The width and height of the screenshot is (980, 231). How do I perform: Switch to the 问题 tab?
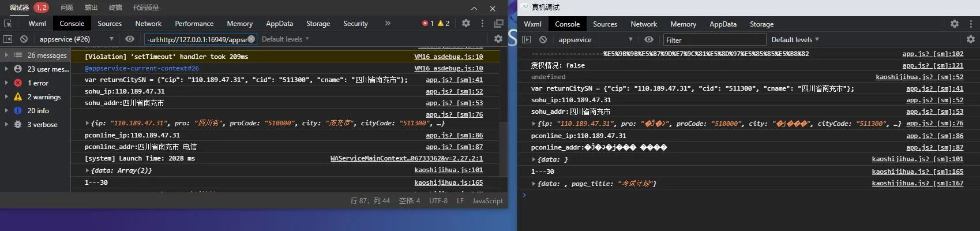point(67,8)
